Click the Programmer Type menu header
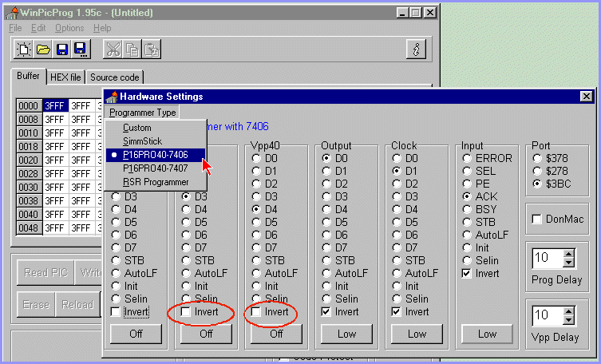 [142, 113]
